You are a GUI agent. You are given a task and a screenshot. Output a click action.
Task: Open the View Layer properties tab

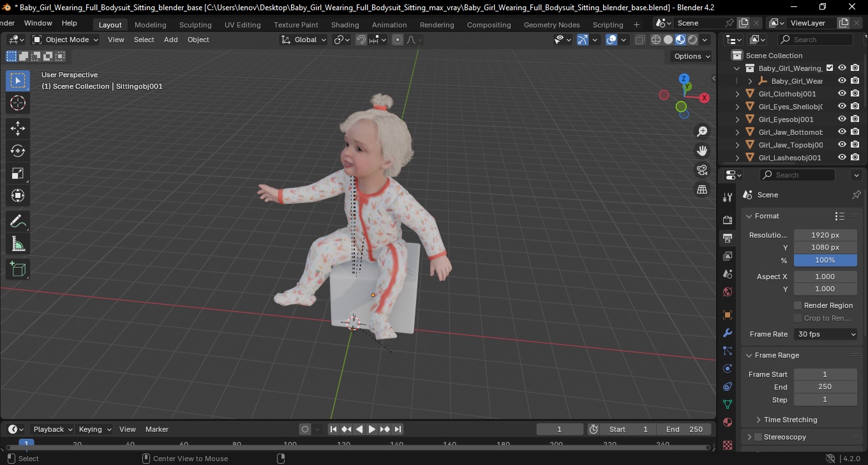(x=727, y=256)
